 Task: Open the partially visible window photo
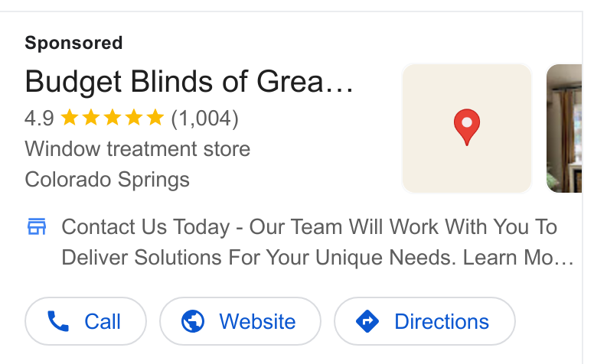tap(564, 128)
